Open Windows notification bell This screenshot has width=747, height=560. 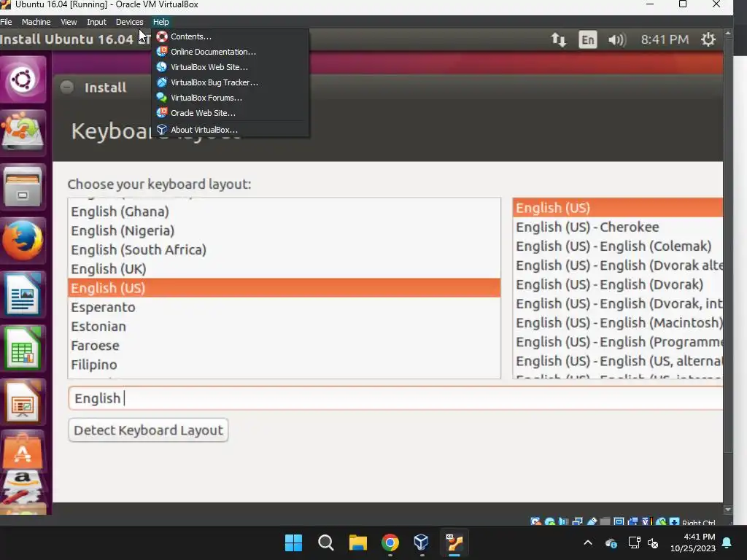click(x=727, y=542)
